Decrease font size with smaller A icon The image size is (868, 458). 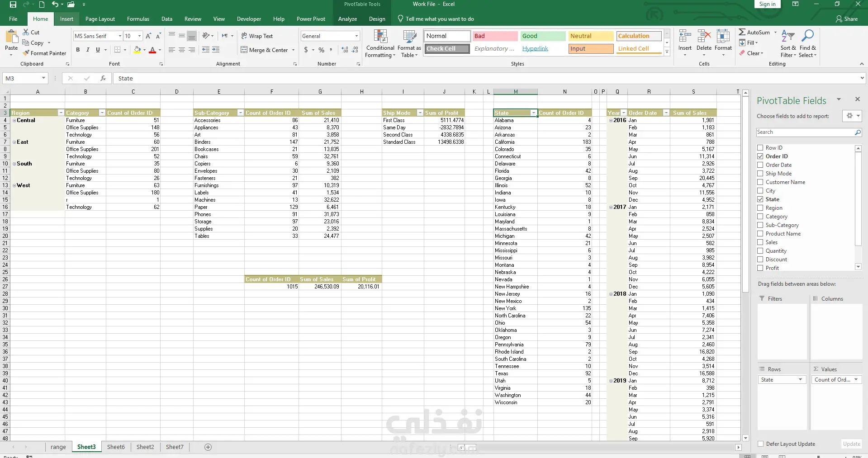pos(158,36)
